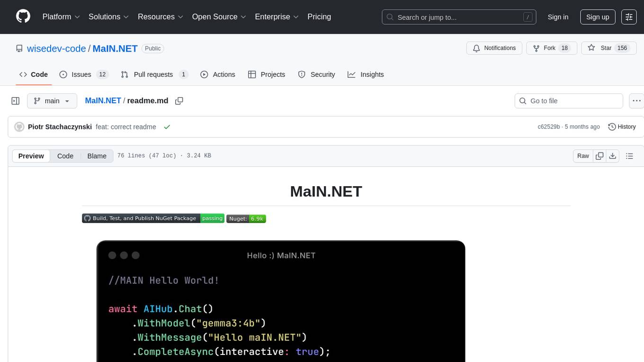Open commit message feat: correct readme

tap(126, 127)
